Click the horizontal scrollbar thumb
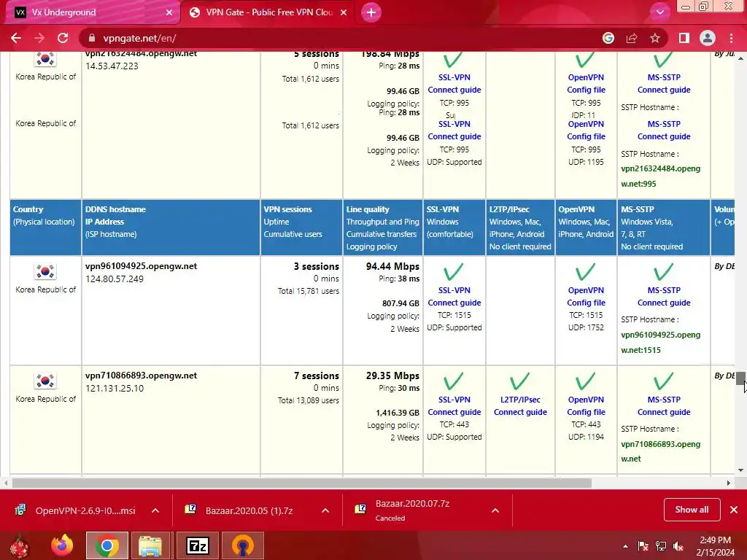This screenshot has width=747, height=560. 301,483
